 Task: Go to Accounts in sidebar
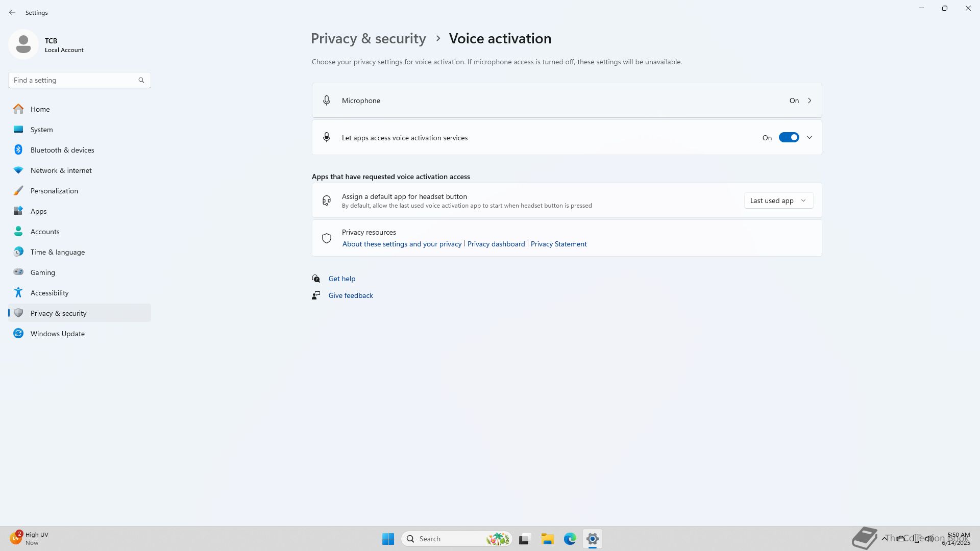[x=45, y=232]
